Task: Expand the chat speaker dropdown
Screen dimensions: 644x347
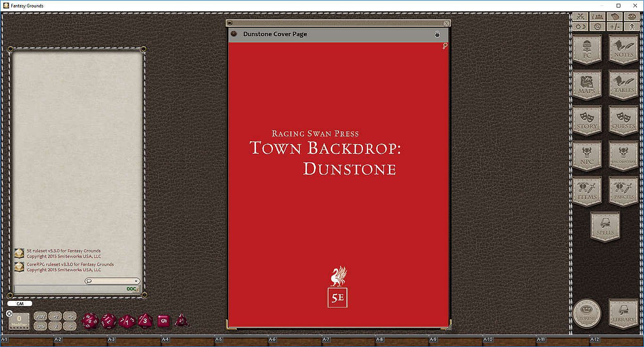Action: 112,281
